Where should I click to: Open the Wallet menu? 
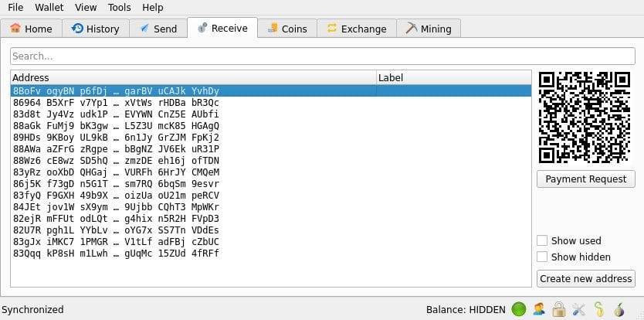point(49,8)
